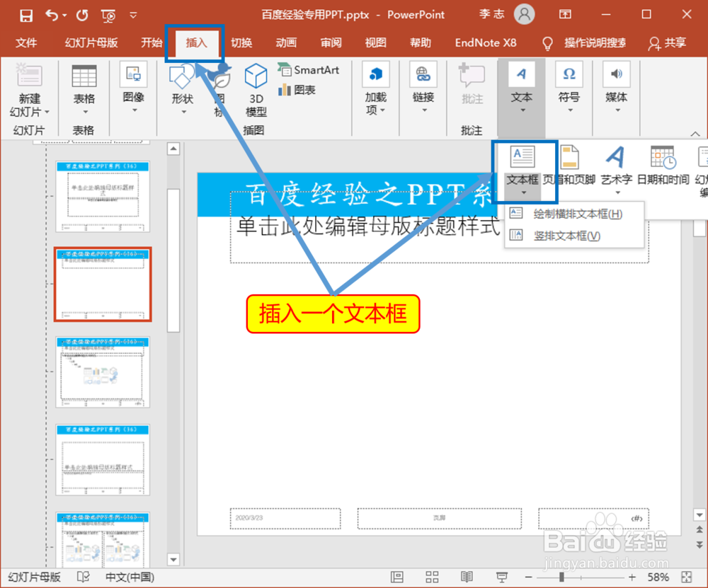Viewport: 708px width, 588px height.
Task: Click 操作说明搜索 lightbulb search box
Action: (x=583, y=43)
